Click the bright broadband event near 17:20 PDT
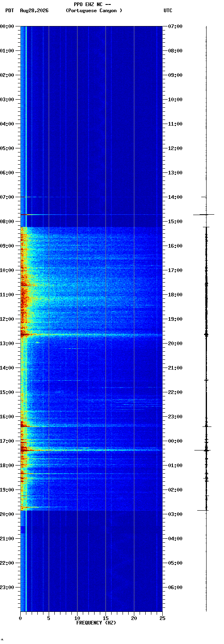This screenshot has height=644, width=224. click(x=91, y=450)
